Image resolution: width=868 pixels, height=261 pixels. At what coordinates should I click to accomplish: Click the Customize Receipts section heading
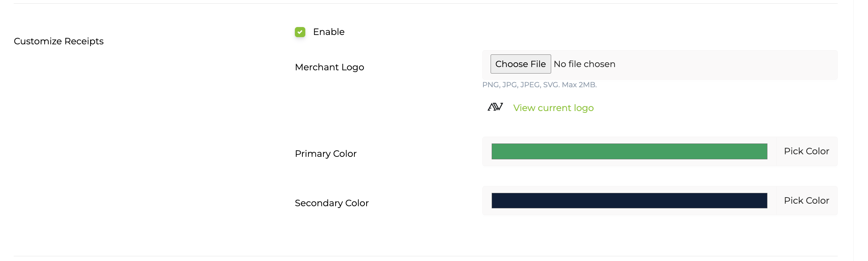(x=58, y=41)
